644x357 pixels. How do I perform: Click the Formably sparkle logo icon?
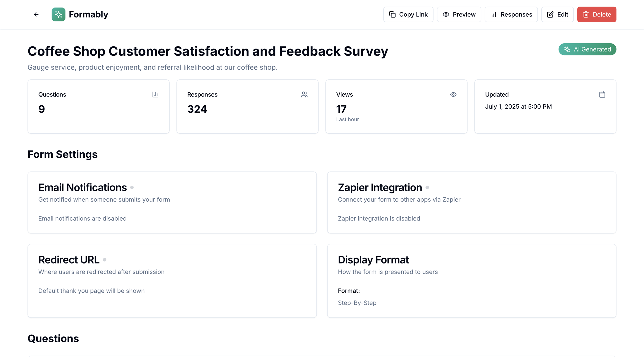tap(59, 14)
